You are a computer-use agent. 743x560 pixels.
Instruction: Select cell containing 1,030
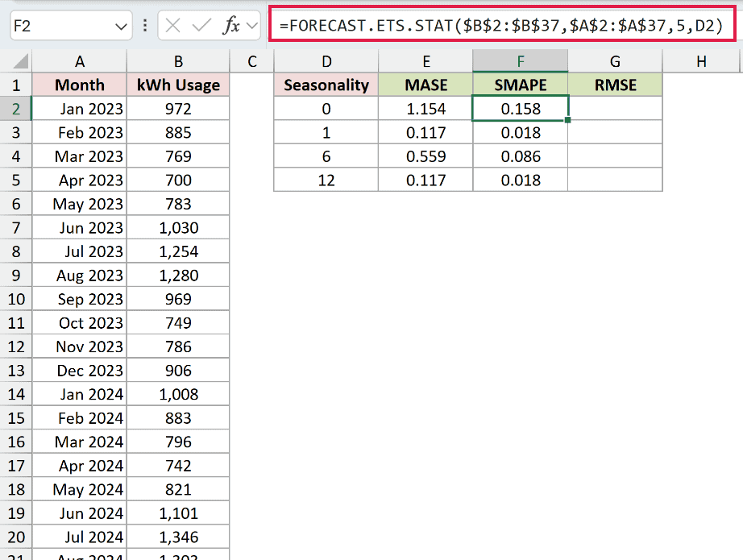(x=178, y=228)
